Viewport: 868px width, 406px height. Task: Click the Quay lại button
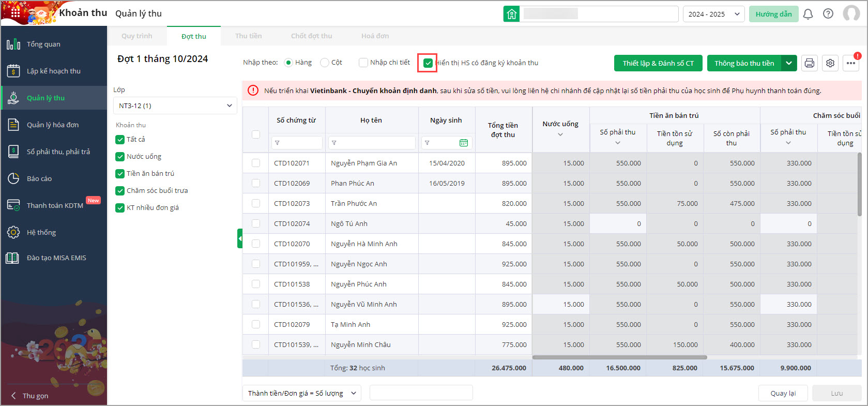tap(783, 393)
